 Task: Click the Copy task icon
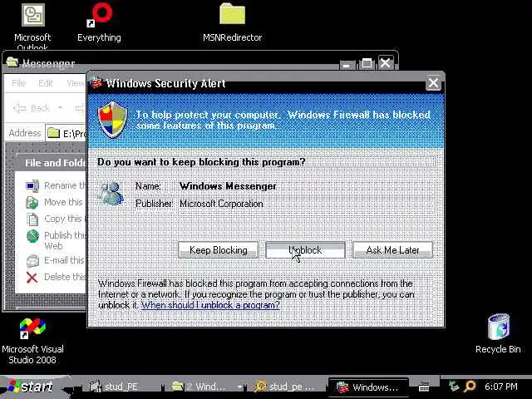pyautogui.click(x=32, y=219)
